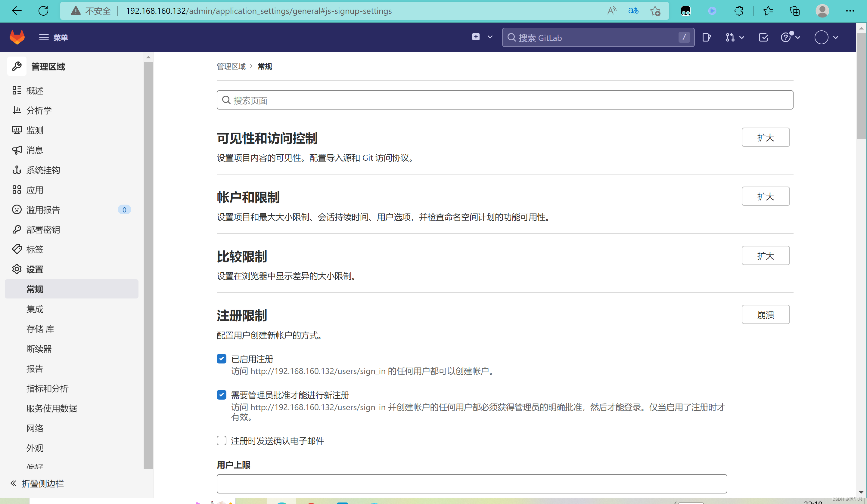The height and width of the screenshot is (504, 867).
Task: Add page to favorites star icon
Action: [655, 11]
